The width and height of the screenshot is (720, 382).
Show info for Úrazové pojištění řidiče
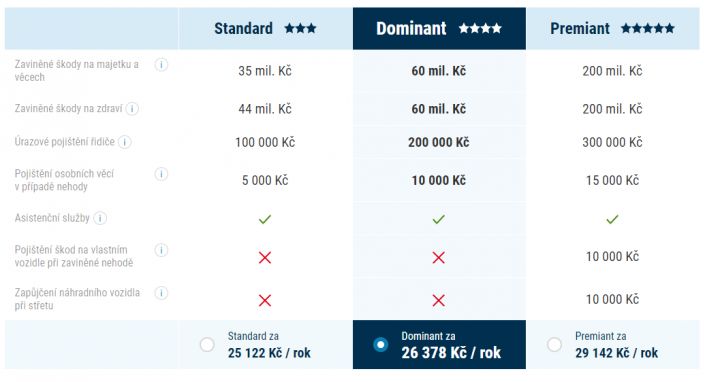[x=124, y=142]
